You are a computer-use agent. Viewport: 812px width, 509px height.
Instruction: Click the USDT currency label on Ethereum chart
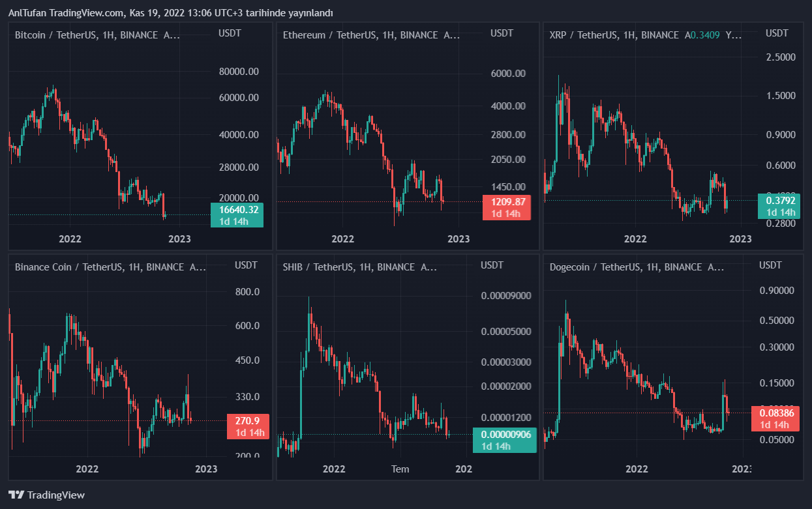502,33
